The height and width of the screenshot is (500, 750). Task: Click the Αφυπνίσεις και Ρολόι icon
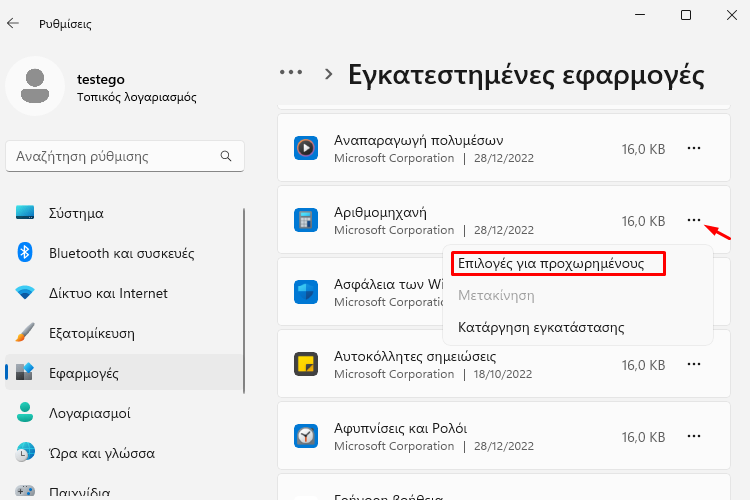[306, 436]
